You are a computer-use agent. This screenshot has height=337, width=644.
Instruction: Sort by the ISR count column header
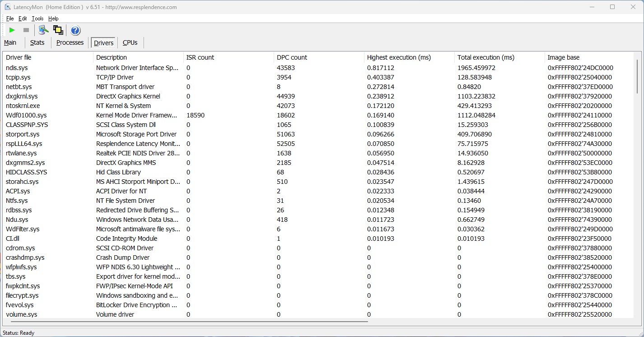pyautogui.click(x=229, y=57)
